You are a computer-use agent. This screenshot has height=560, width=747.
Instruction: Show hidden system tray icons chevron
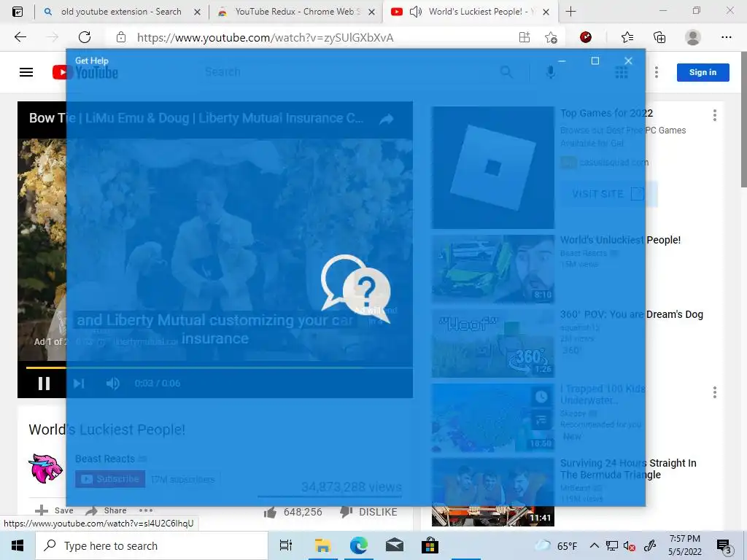tap(594, 545)
